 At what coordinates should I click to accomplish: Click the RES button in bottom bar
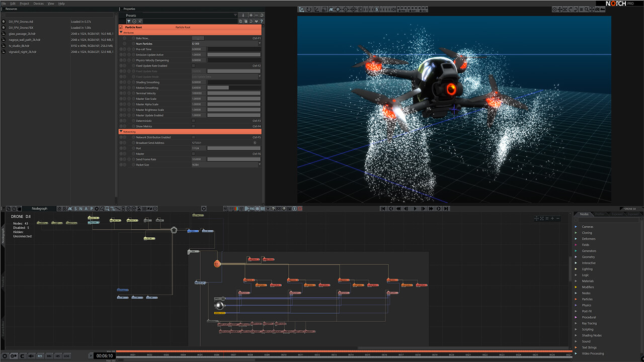click(40, 356)
